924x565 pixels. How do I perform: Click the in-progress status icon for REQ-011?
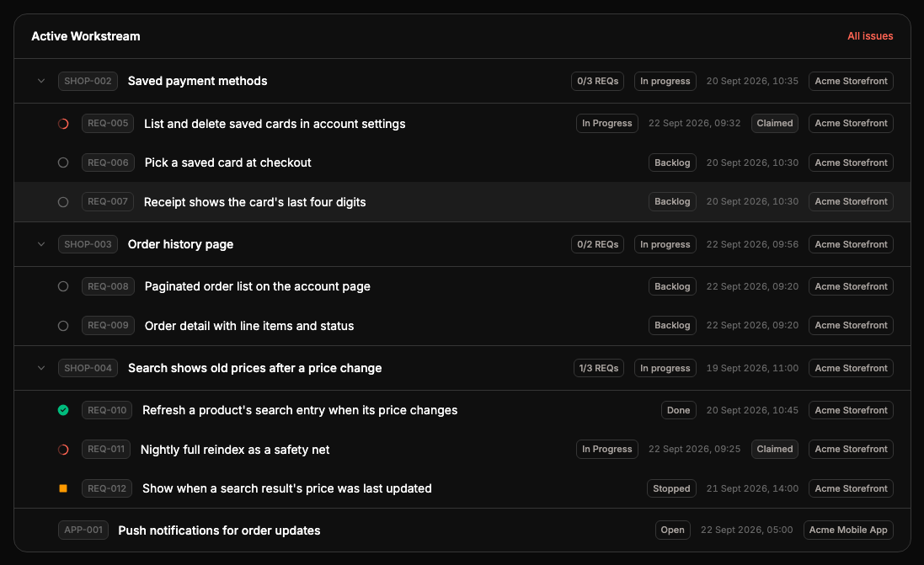(63, 450)
